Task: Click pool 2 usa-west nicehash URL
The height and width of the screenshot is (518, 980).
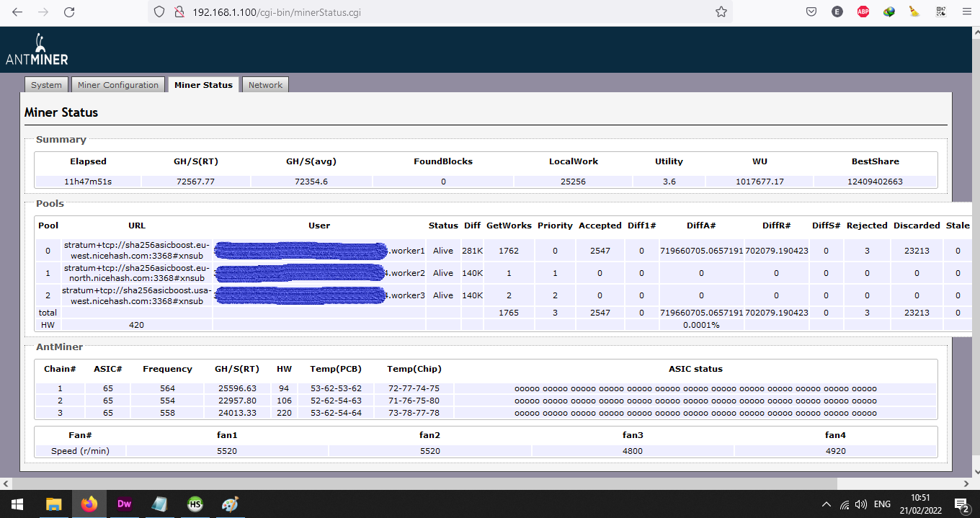Action: click(x=136, y=295)
